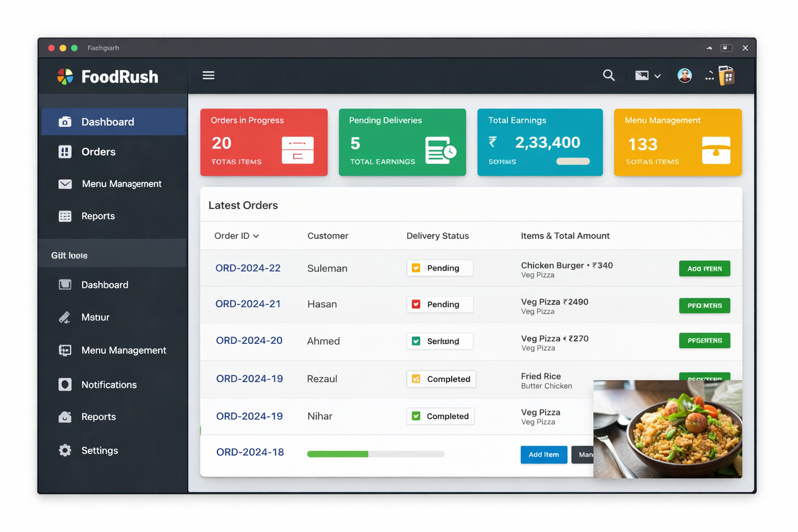
Task: Click the hamburger menu icon
Action: [x=208, y=75]
